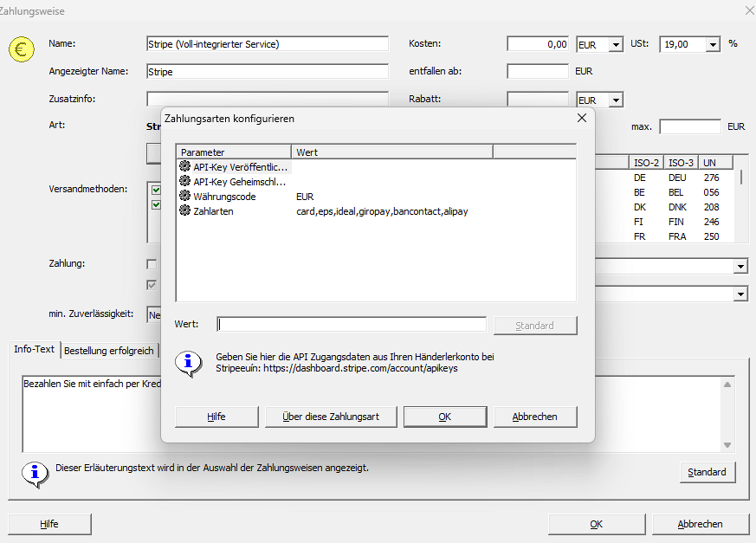This screenshot has width=756, height=543.
Task: Select the value card,eps,ideal,giropay,bancontact,alipay
Action: point(382,211)
